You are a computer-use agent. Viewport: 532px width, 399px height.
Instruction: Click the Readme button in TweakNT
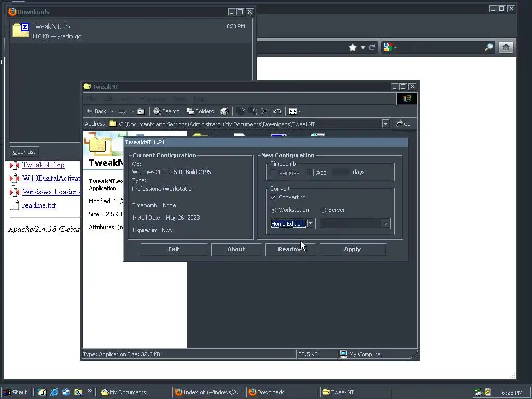[x=290, y=249]
